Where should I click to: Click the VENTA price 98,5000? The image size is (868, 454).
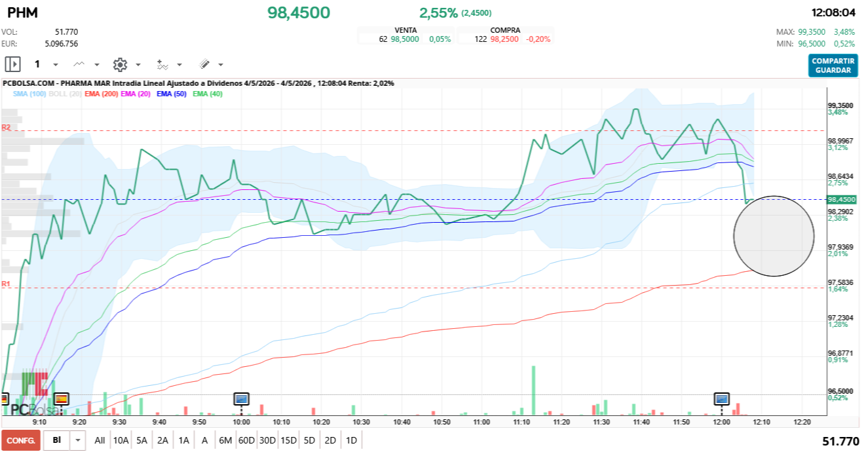[x=405, y=39]
